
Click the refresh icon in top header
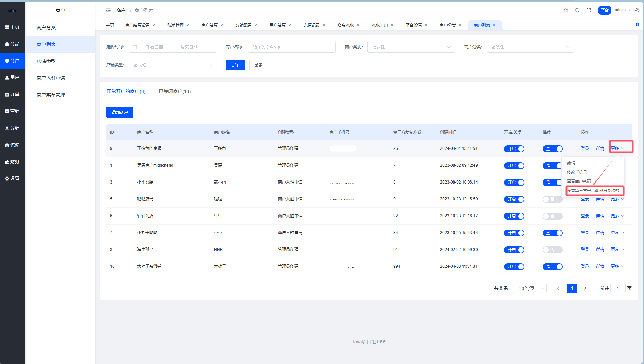[566, 10]
